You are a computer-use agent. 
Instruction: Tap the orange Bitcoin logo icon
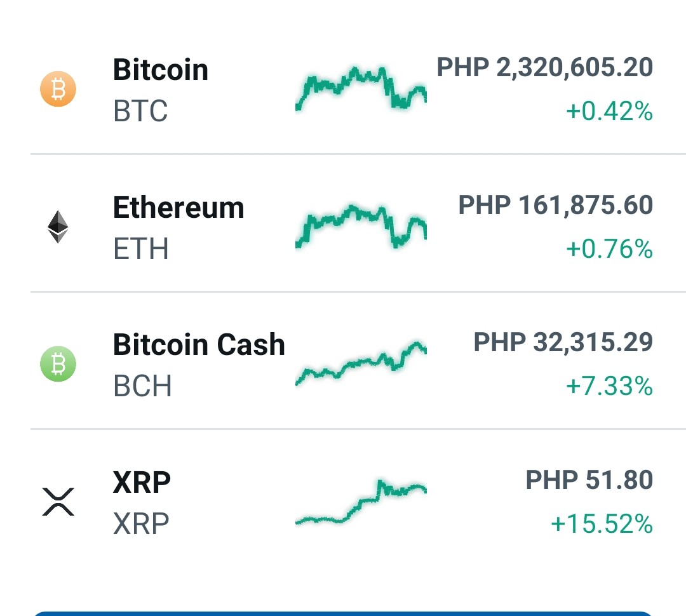pos(58,89)
